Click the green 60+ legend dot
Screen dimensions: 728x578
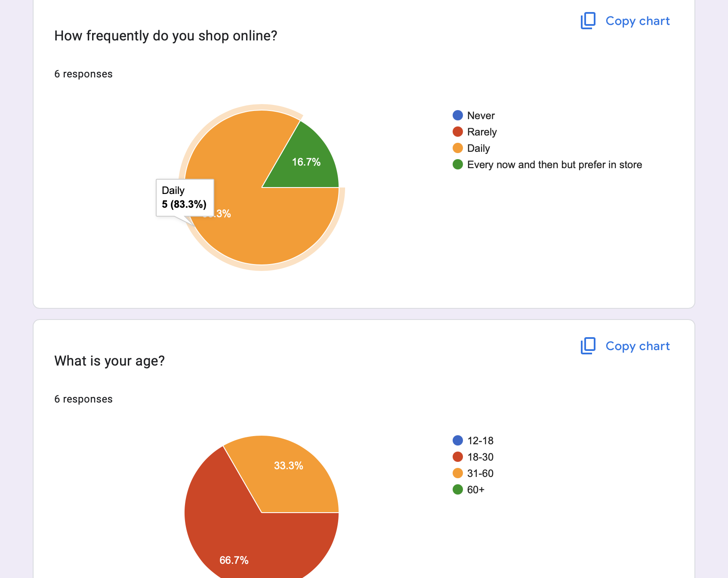458,489
